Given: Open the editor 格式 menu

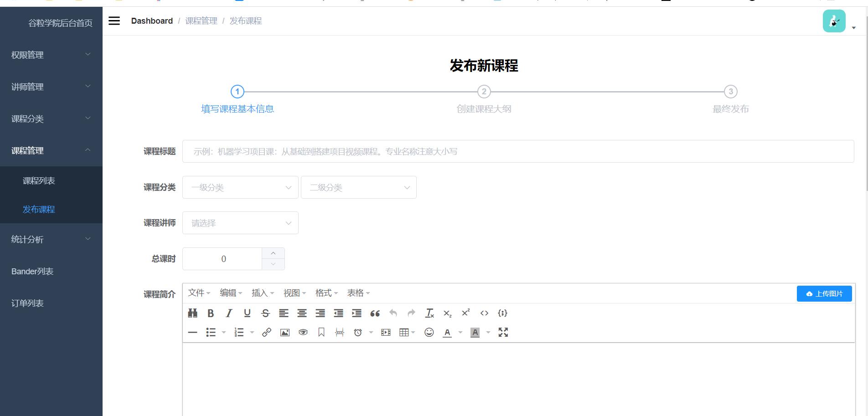Looking at the screenshot, I should tap(327, 293).
